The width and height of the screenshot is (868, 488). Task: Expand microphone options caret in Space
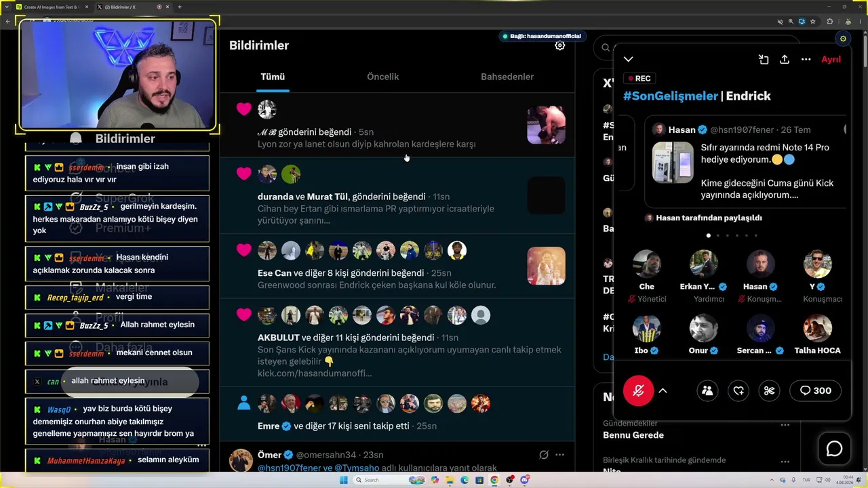click(663, 390)
